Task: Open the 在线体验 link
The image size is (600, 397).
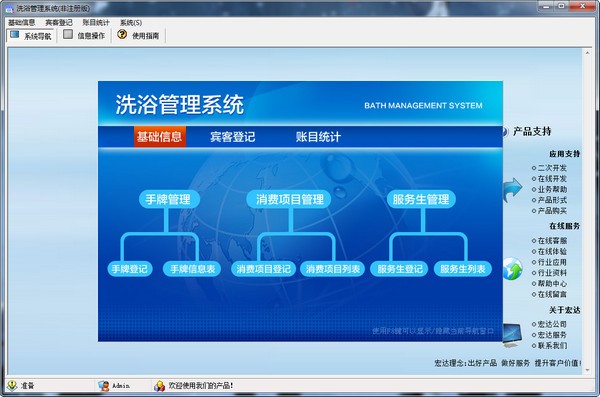Action: (552, 251)
